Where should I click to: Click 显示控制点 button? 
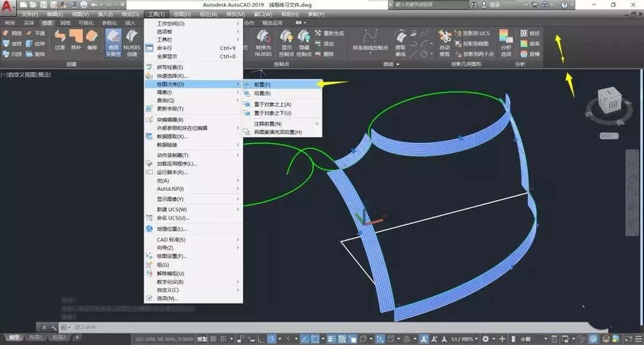[x=287, y=42]
